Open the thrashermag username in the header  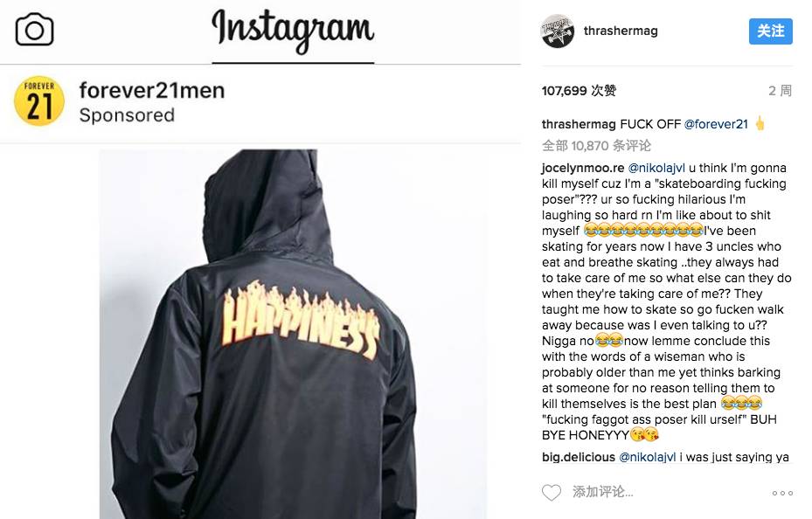pyautogui.click(x=621, y=31)
